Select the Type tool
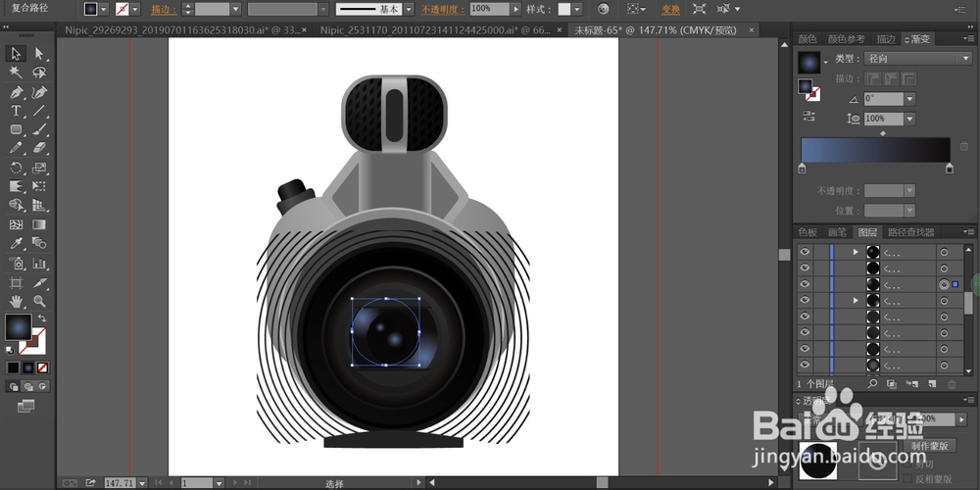 17,112
